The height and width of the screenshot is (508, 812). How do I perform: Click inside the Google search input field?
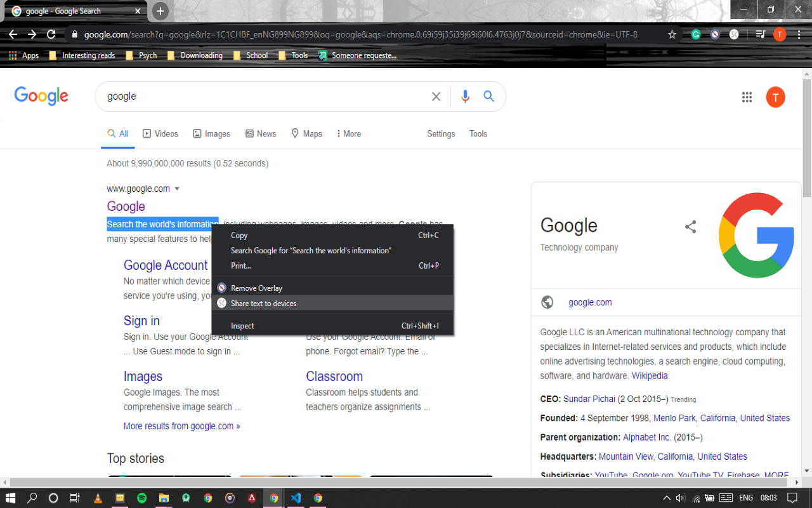(x=266, y=97)
